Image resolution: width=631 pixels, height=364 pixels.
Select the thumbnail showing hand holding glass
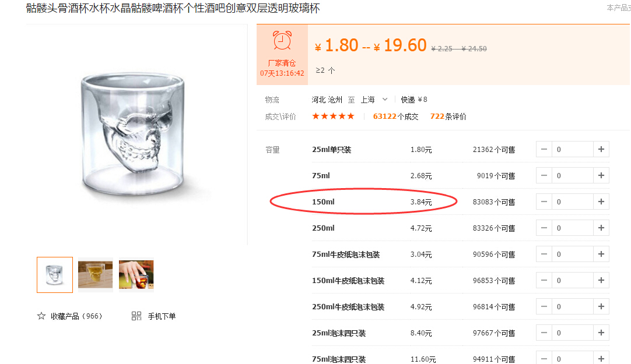[x=136, y=275]
